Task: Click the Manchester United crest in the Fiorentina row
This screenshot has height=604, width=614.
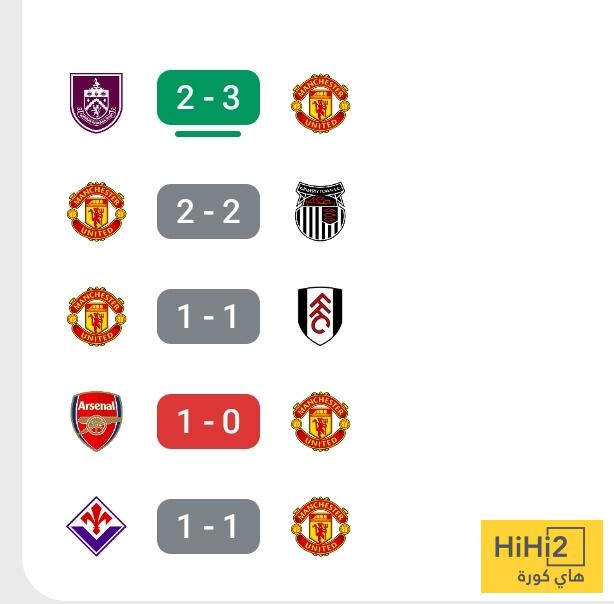Action: 321,526
